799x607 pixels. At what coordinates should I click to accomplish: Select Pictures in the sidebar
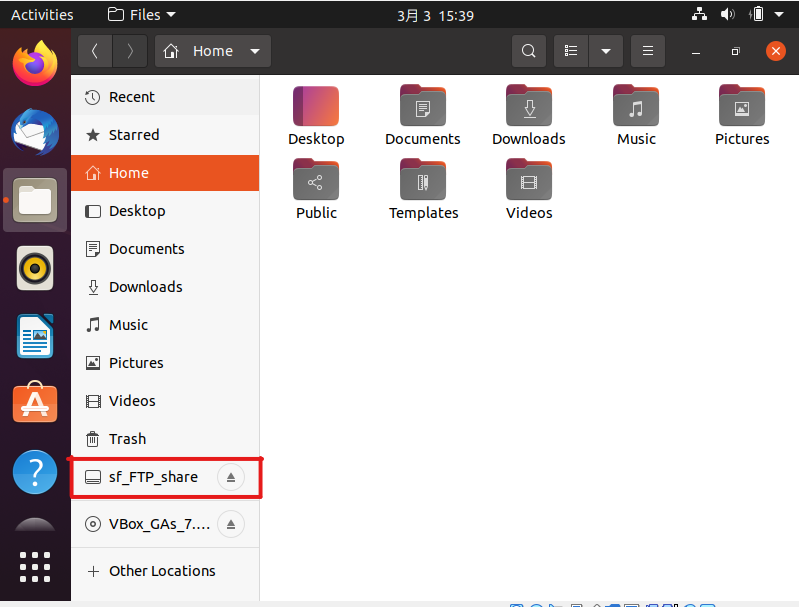click(x=165, y=363)
